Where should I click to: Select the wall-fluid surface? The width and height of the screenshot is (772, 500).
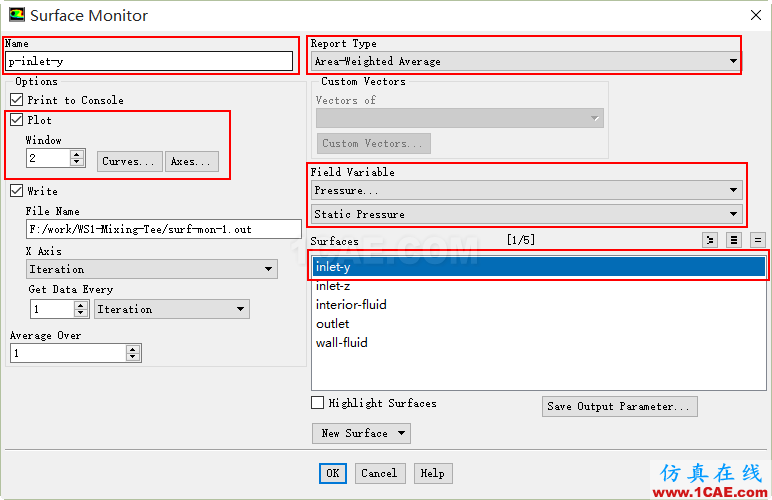539,343
